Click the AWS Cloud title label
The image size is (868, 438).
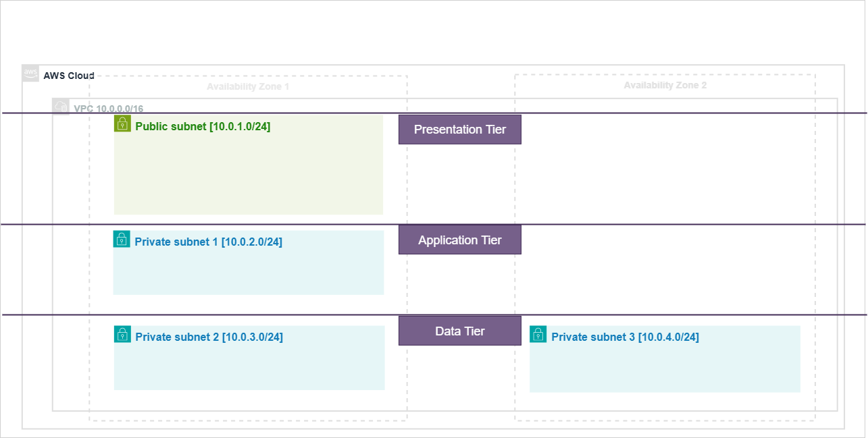pos(68,76)
